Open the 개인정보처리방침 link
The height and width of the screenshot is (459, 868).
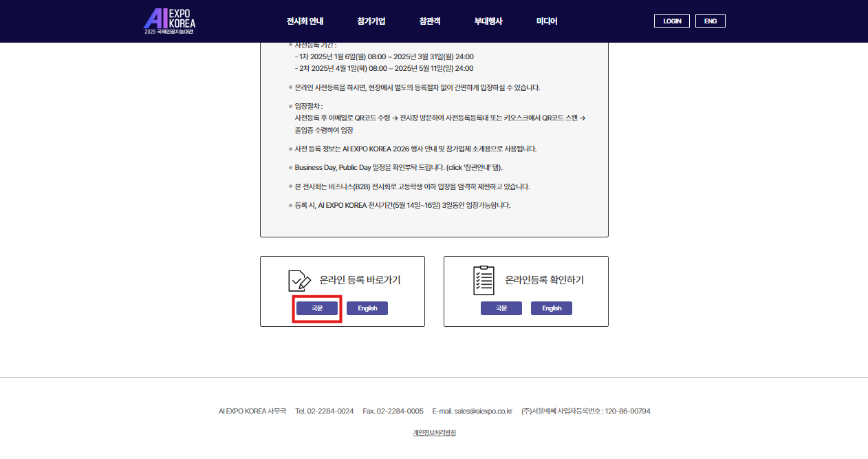pos(434,433)
